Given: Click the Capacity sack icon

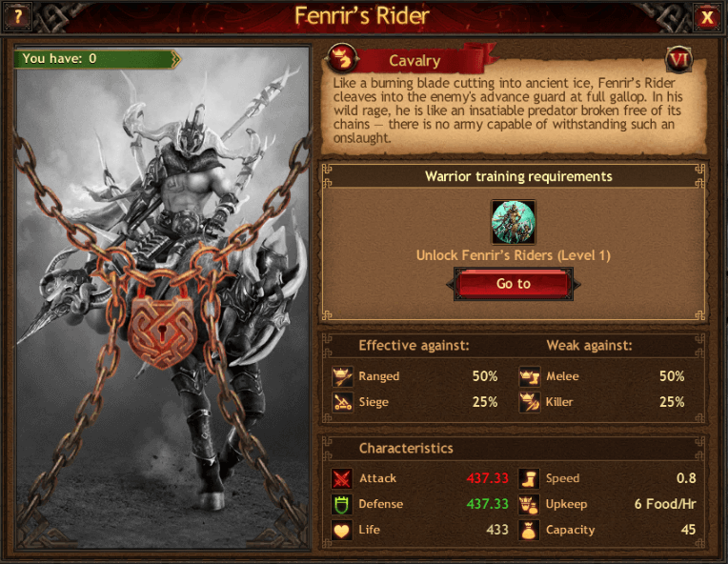Looking at the screenshot, I should pos(529,530).
